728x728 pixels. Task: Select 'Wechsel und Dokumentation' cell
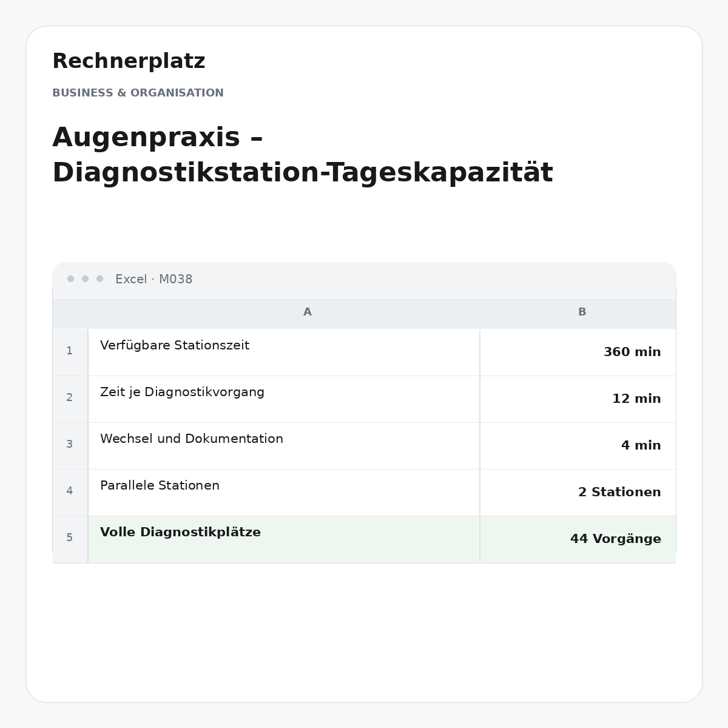pos(284,446)
